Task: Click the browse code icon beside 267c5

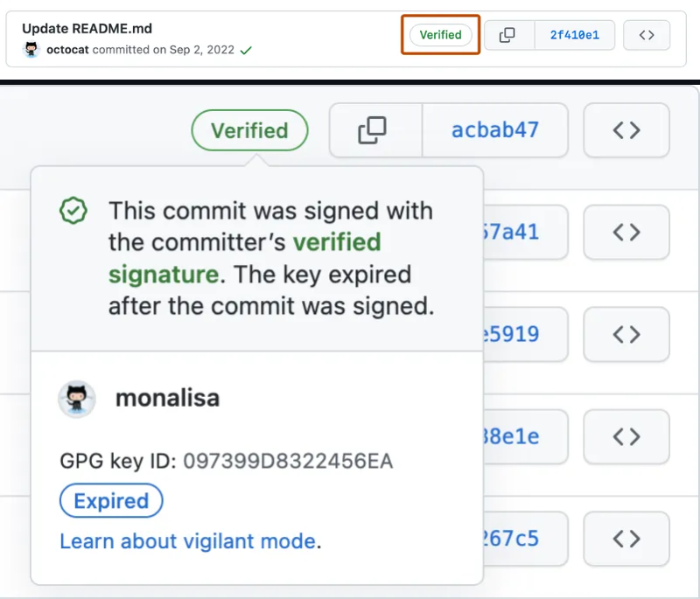Action: pyautogui.click(x=626, y=540)
